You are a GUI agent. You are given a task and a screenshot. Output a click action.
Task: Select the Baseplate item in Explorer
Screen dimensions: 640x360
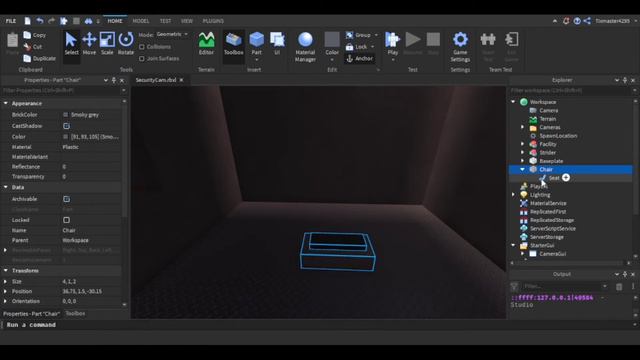pos(551,161)
